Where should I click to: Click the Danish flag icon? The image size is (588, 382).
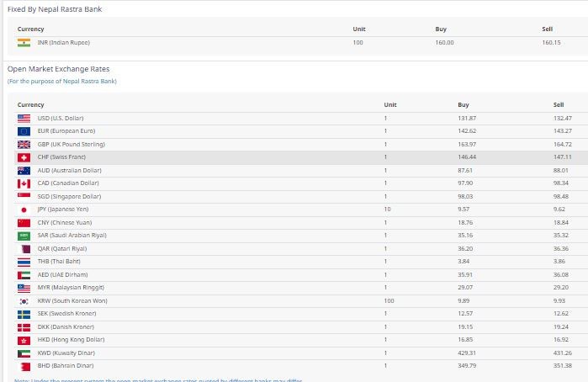tap(24, 327)
